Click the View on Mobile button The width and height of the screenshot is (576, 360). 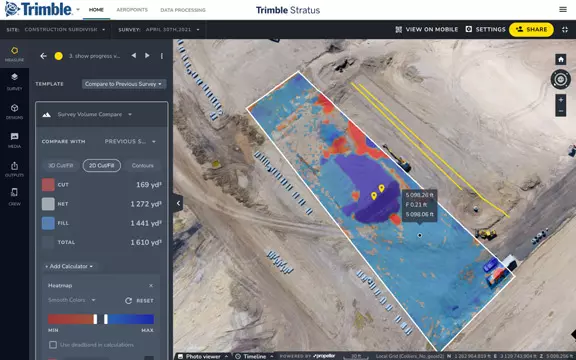click(x=426, y=29)
